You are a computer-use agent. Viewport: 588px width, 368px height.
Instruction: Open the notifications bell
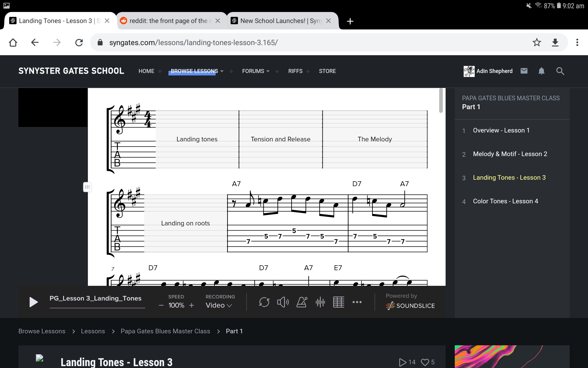[x=541, y=71]
